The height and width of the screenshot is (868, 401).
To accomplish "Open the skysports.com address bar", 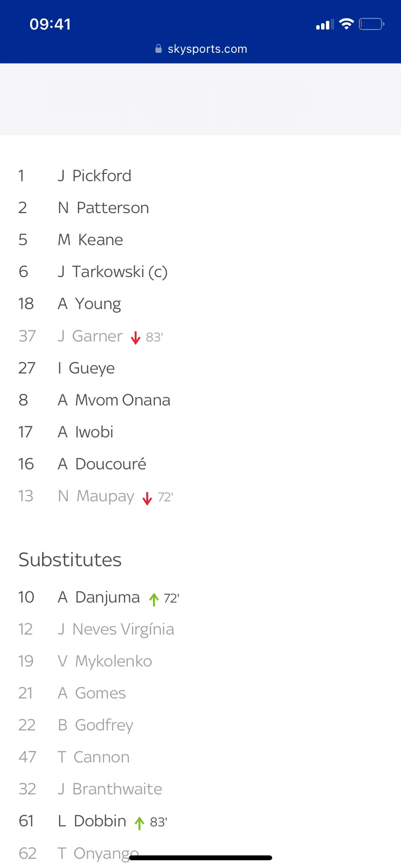I will [207, 49].
